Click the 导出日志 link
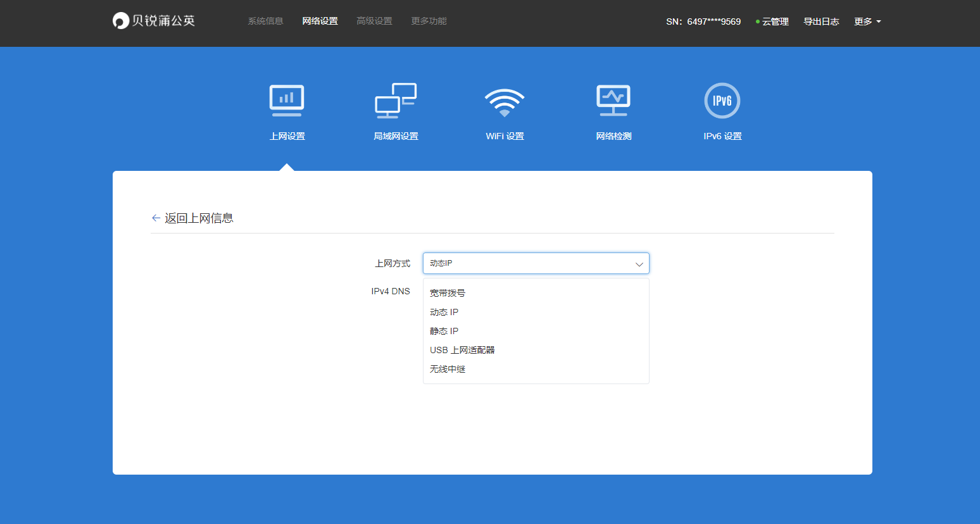 [x=821, y=22]
